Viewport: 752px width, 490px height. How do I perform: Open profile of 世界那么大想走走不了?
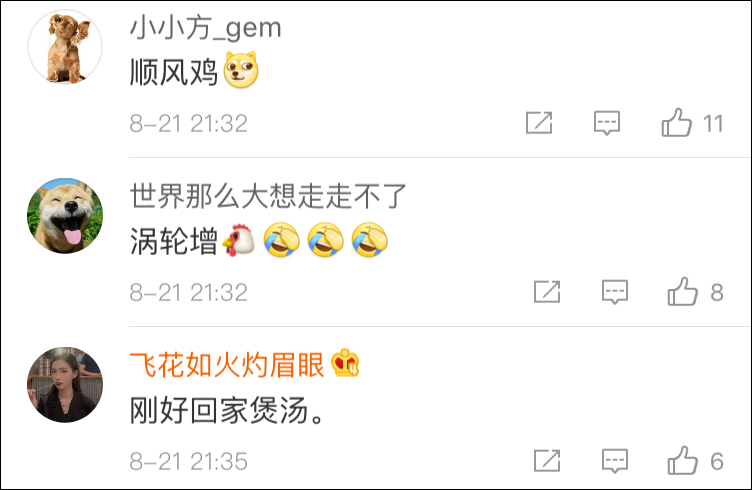coord(268,196)
